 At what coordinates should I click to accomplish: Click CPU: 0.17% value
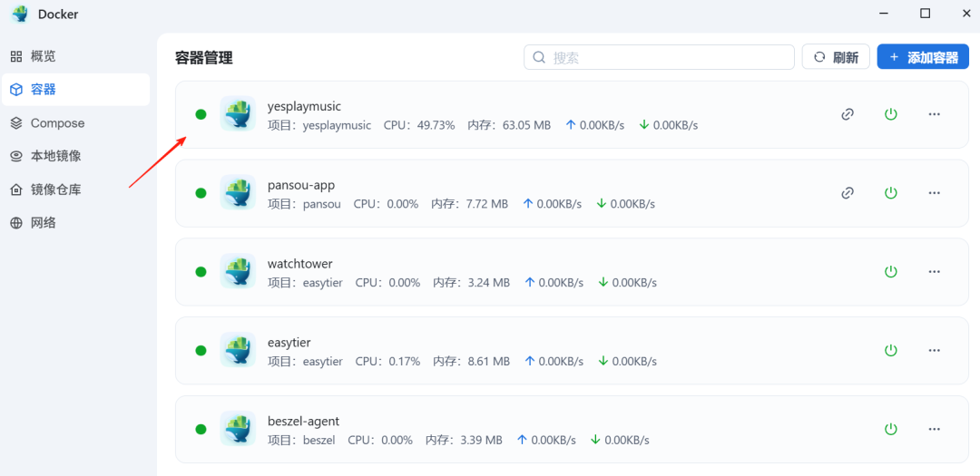(387, 362)
